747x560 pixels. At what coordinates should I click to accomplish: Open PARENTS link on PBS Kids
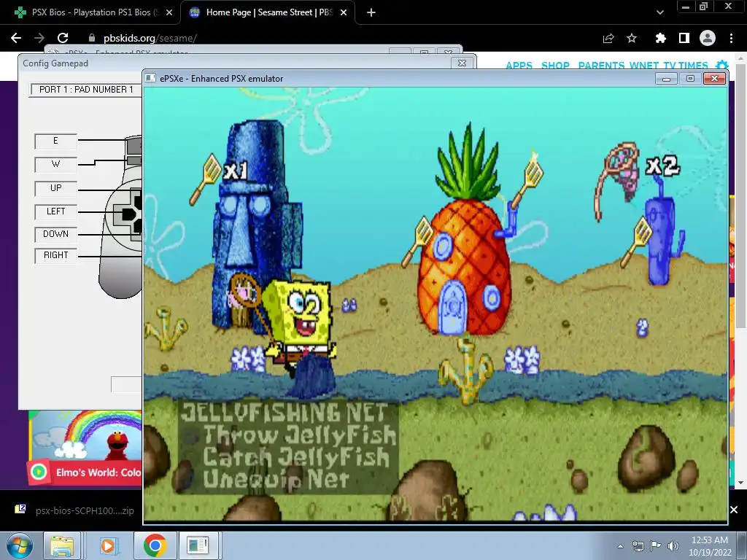[x=601, y=65]
